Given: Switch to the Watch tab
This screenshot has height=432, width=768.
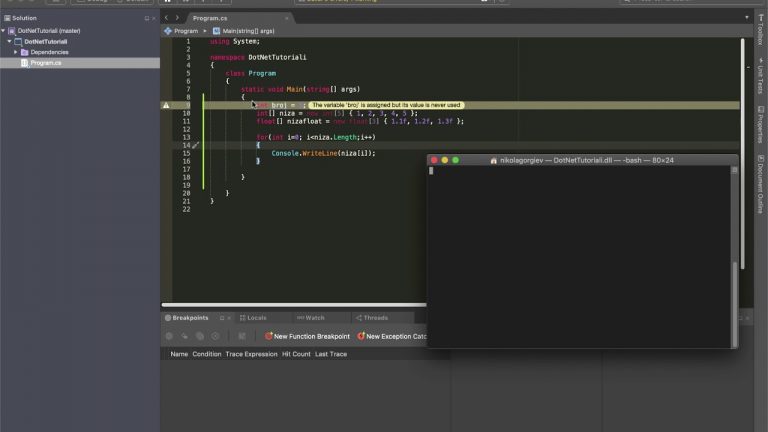Looking at the screenshot, I should pyautogui.click(x=311, y=318).
